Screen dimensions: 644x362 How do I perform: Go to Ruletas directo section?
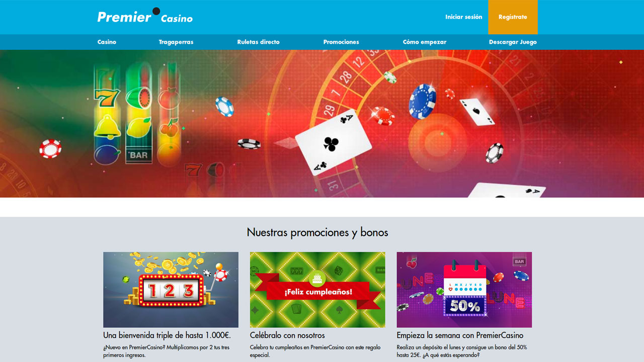(258, 42)
